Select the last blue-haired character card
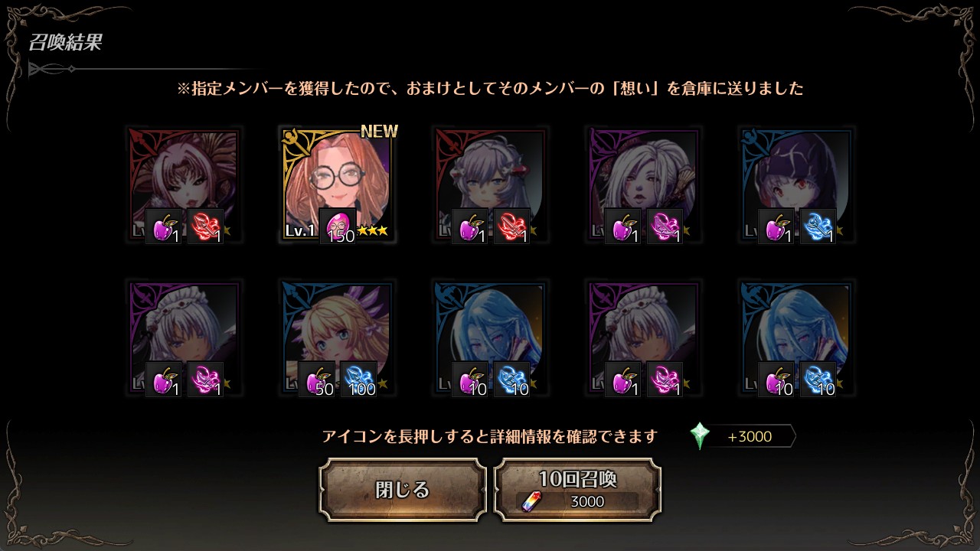Image resolution: width=980 pixels, height=551 pixels. coord(797,338)
